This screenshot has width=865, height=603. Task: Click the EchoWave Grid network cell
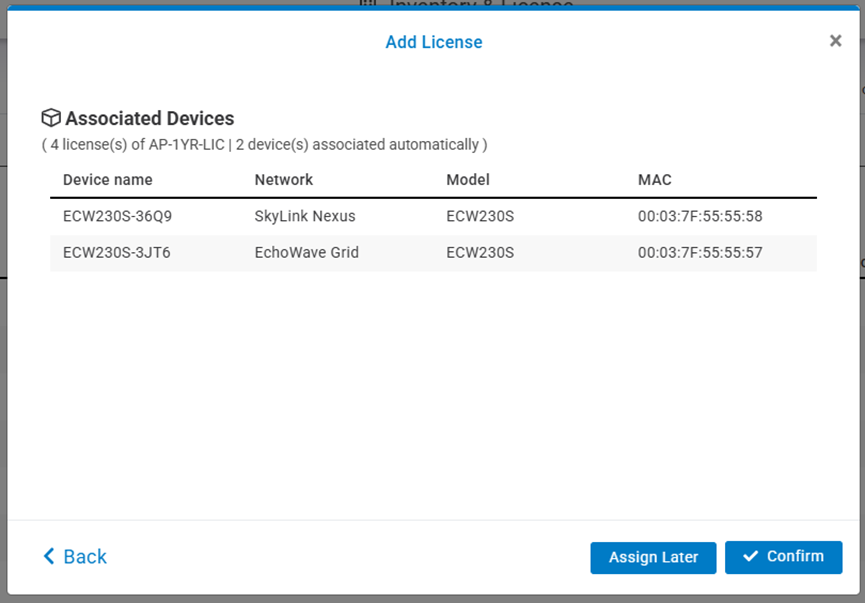click(306, 253)
